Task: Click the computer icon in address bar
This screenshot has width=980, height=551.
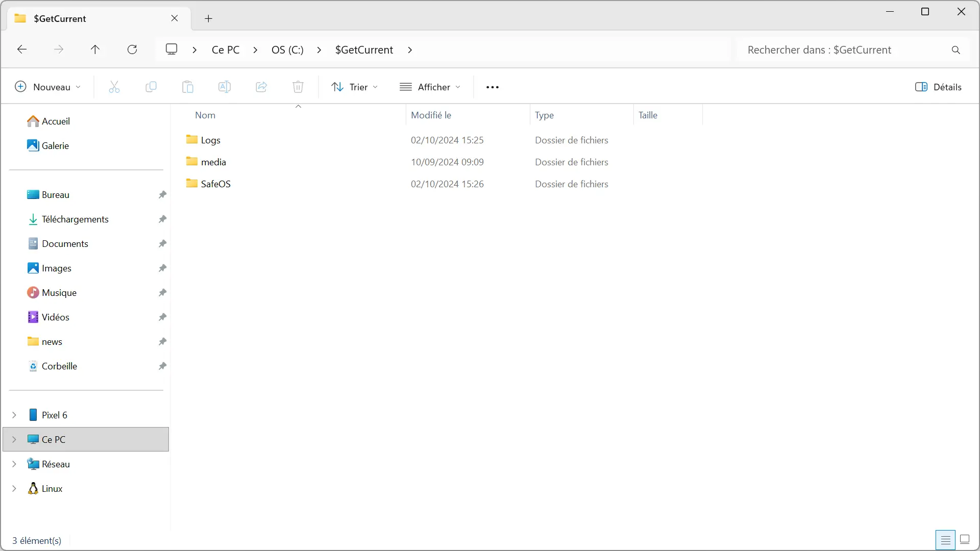Action: pyautogui.click(x=171, y=49)
